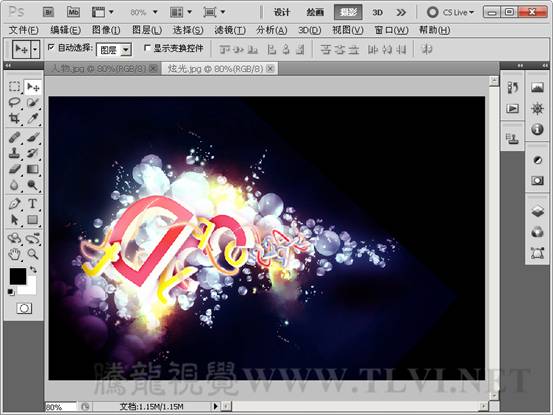Viewport: 553px width, 415px height.
Task: Select the Lasso tool
Action: click(14, 102)
